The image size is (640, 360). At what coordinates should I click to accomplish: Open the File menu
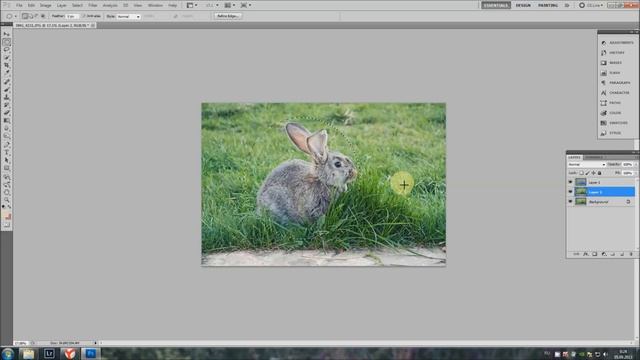pos(19,5)
